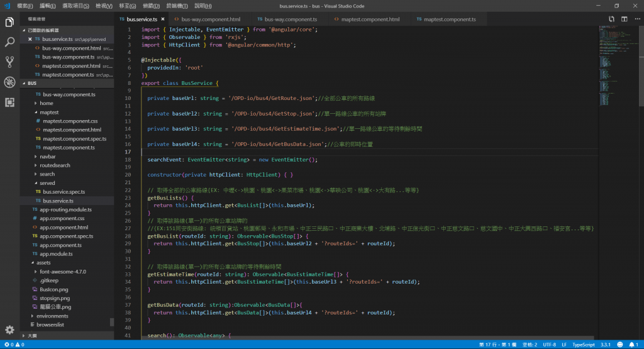Select TypeScript language mode
Viewport: 644px width, 349px height.
tap(583, 345)
